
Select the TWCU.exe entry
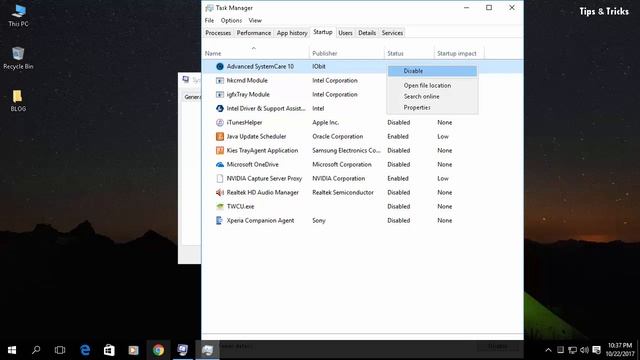click(x=240, y=207)
